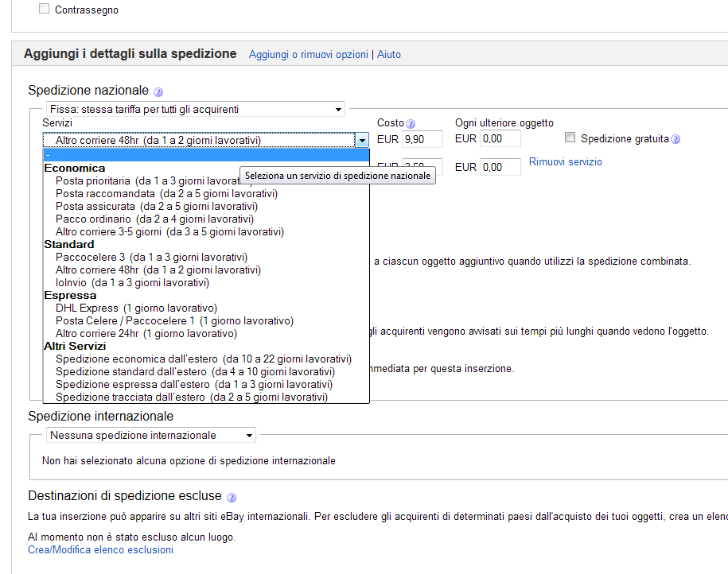Image resolution: width=728 pixels, height=574 pixels.
Task: Open the Nessuna spedizione internazionale dropdown
Action: (x=150, y=435)
